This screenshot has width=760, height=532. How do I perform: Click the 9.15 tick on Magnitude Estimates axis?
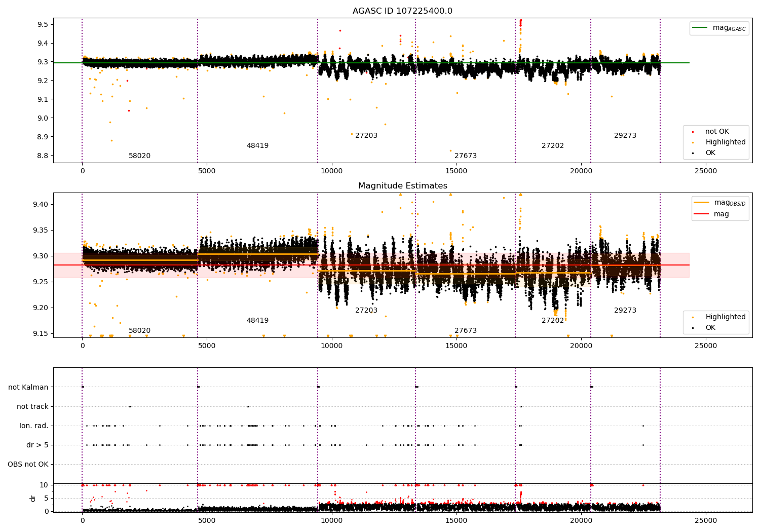pos(41,334)
